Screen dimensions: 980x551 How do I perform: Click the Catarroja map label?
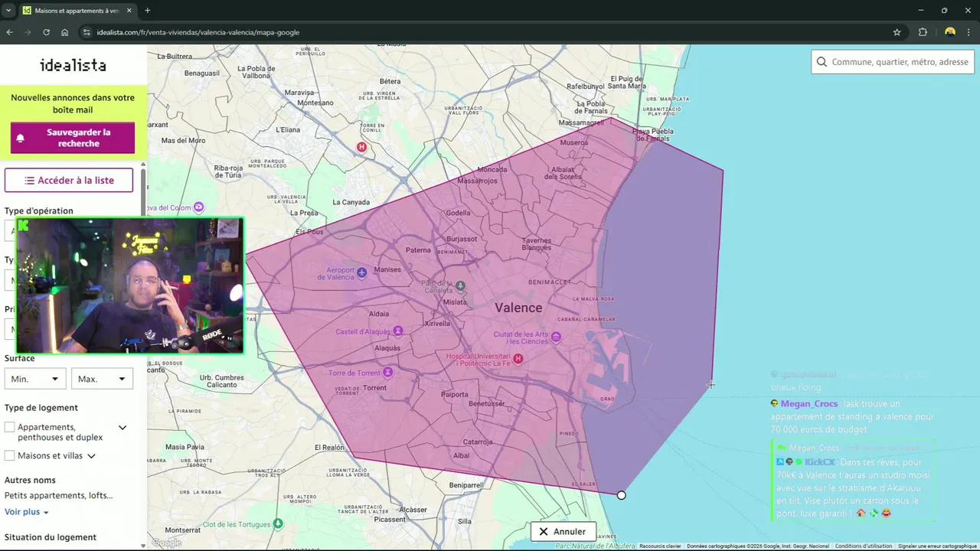tap(478, 442)
